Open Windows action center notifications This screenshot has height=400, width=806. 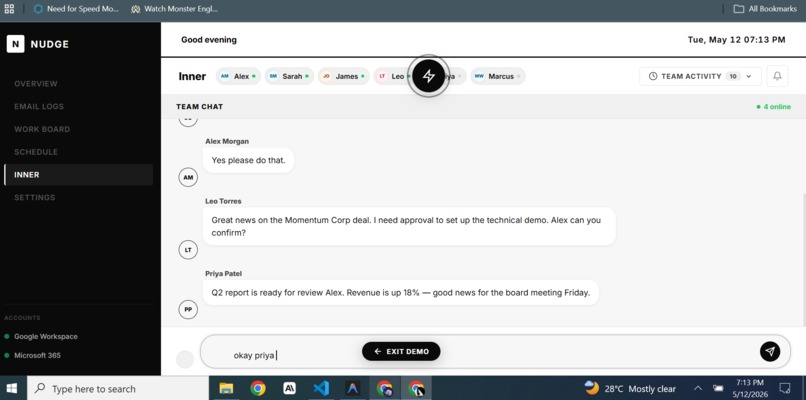(785, 388)
